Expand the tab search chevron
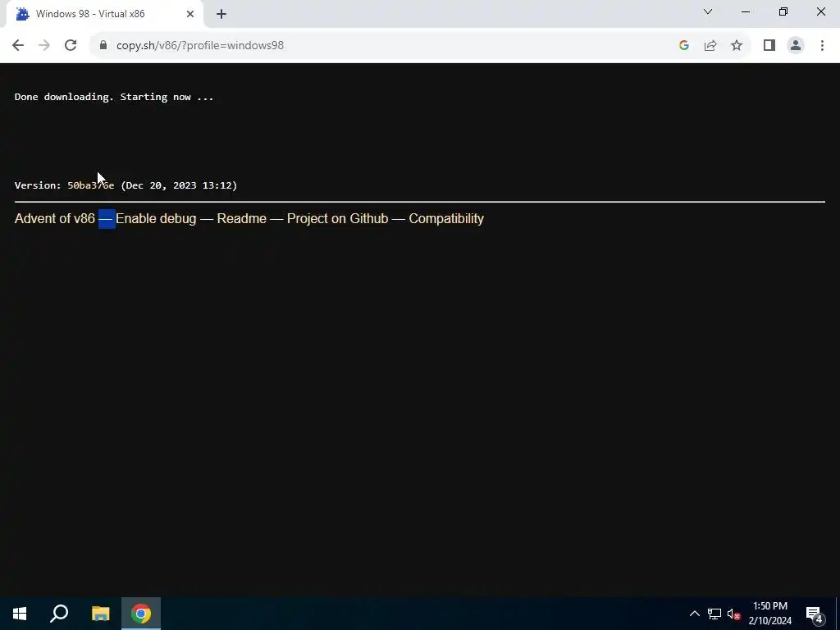Screen dimensions: 840x630 pyautogui.click(x=708, y=11)
